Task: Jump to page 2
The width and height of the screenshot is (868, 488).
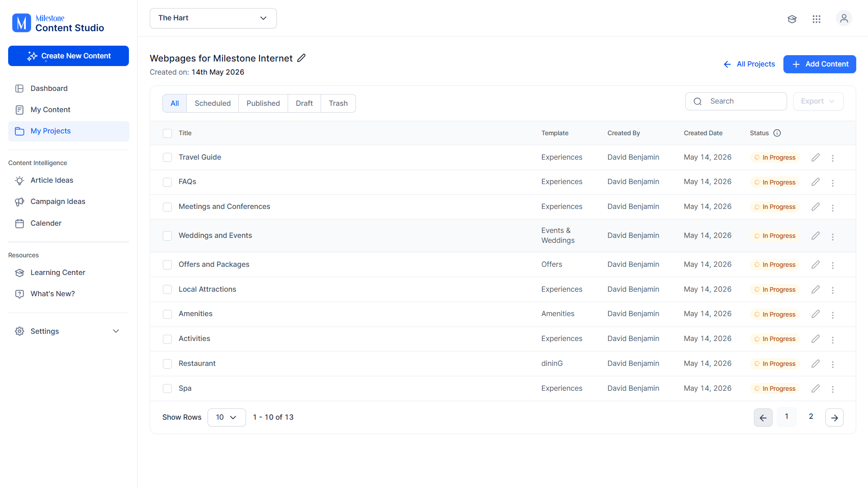Action: pyautogui.click(x=811, y=417)
